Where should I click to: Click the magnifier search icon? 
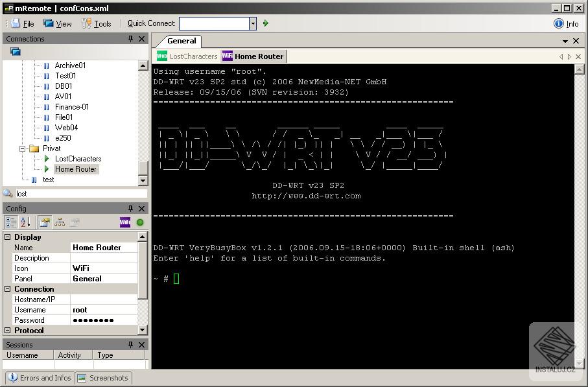(x=8, y=193)
